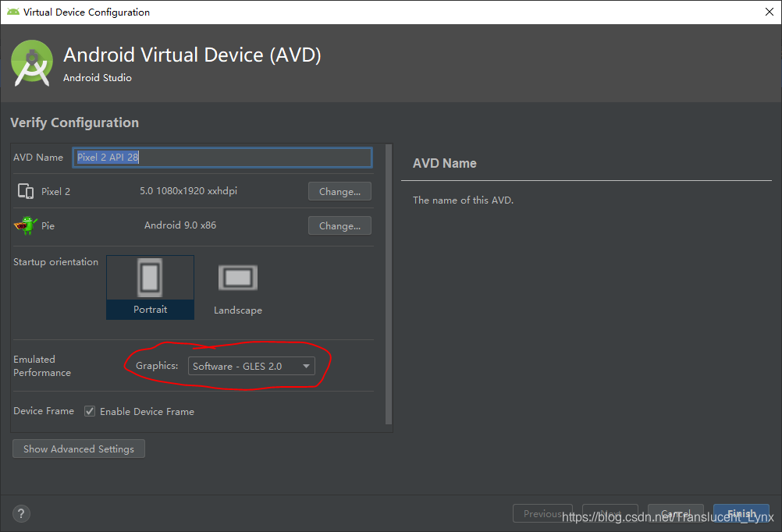Click the Finish button
Image resolution: width=782 pixels, height=532 pixels.
click(x=741, y=513)
